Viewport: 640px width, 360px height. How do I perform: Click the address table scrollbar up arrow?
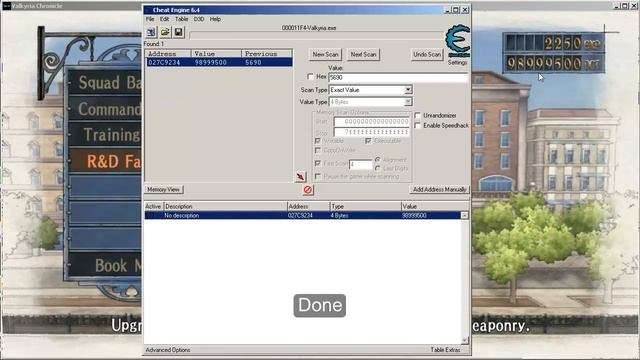click(x=464, y=215)
